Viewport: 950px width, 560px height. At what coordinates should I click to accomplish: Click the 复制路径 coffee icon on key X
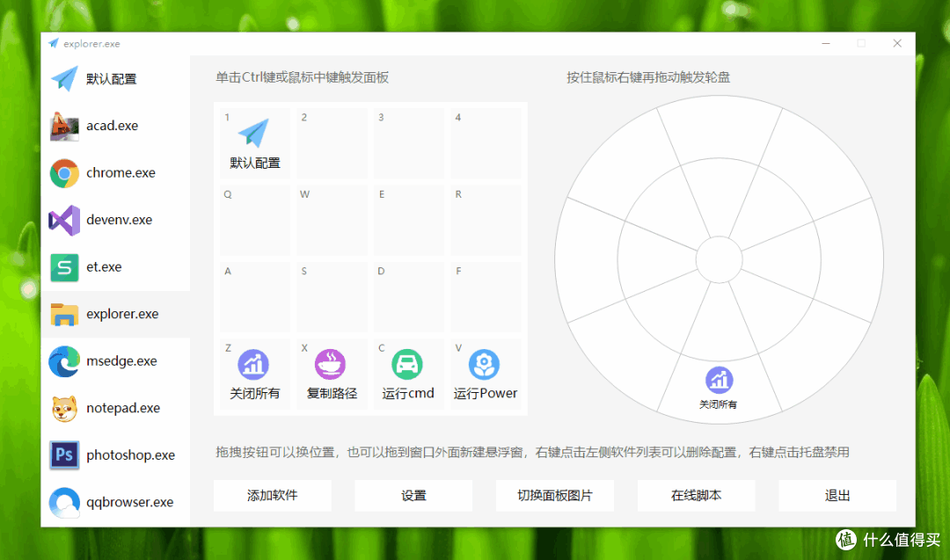pyautogui.click(x=332, y=363)
